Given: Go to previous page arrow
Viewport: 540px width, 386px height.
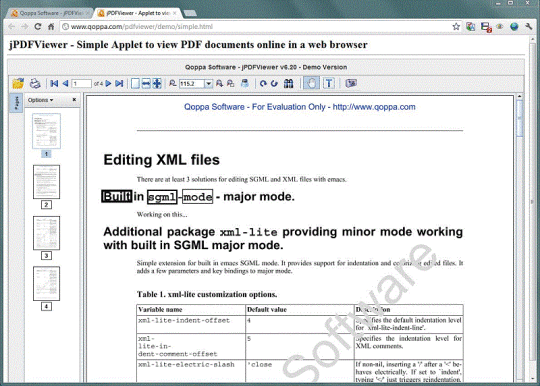Looking at the screenshot, I should (65, 83).
